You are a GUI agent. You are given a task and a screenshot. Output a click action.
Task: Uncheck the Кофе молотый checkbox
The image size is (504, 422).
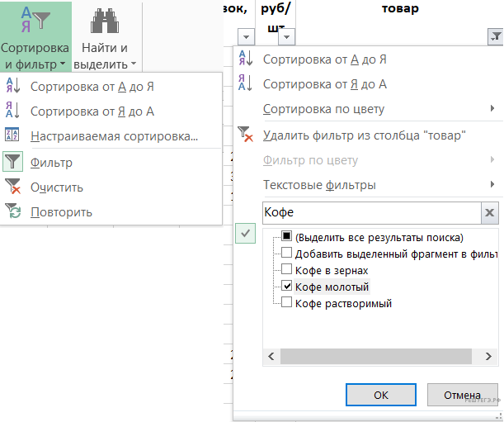pyautogui.click(x=287, y=287)
